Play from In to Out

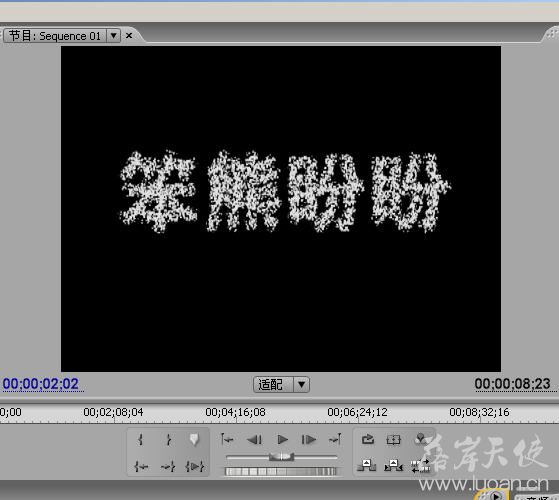pos(195,466)
